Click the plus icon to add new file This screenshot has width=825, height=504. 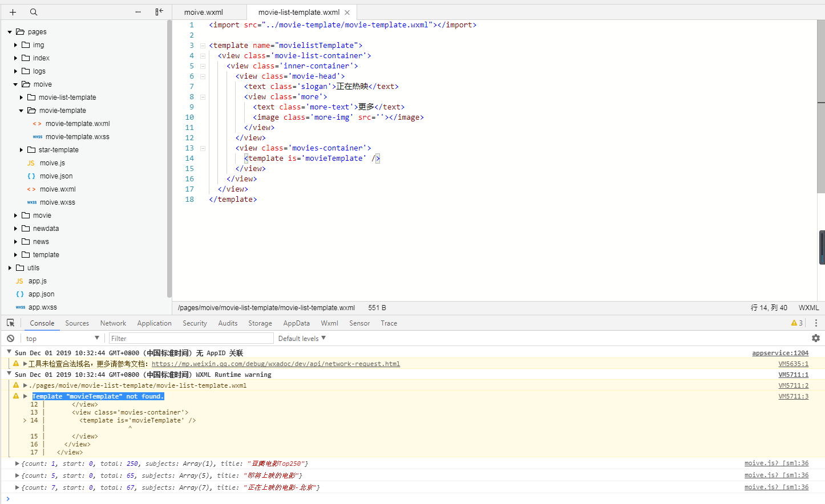coord(13,12)
